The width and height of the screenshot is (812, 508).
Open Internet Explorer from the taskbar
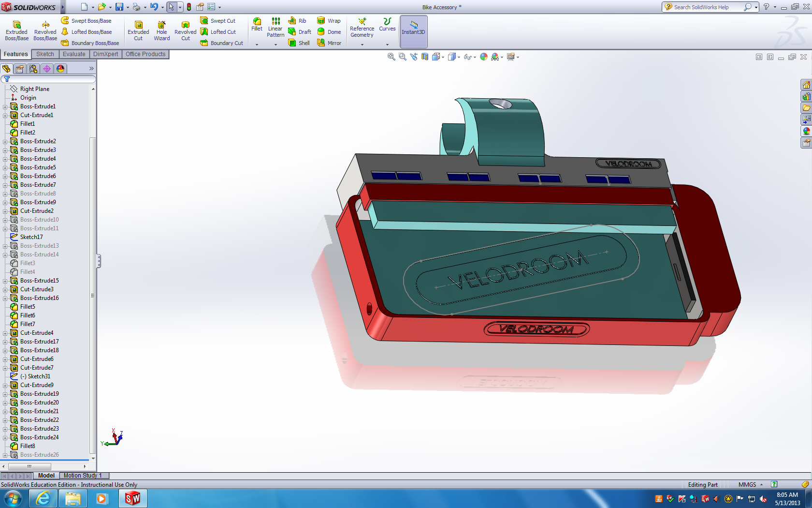43,498
